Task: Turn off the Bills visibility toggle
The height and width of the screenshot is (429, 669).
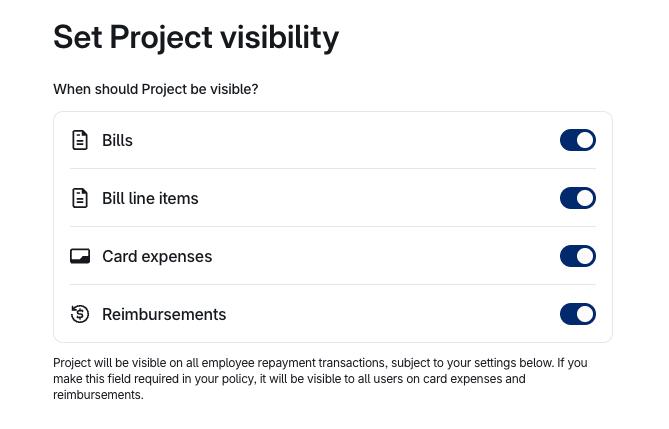Action: tap(578, 140)
